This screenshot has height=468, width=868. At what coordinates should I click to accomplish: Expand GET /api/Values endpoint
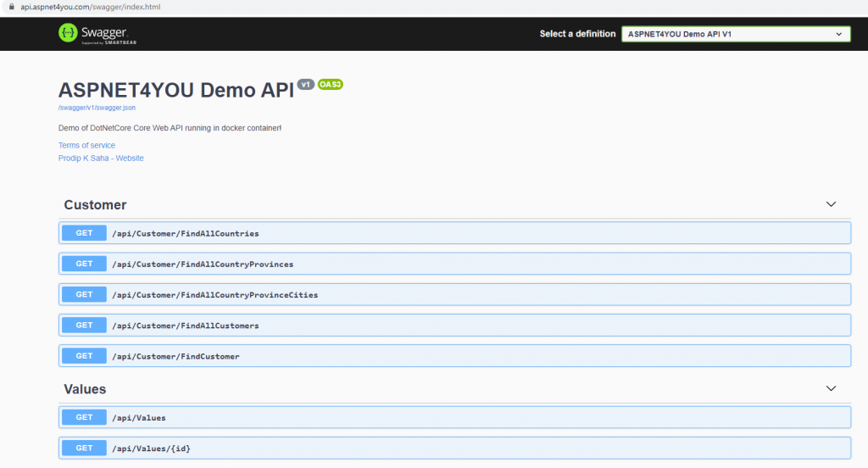pyautogui.click(x=454, y=417)
